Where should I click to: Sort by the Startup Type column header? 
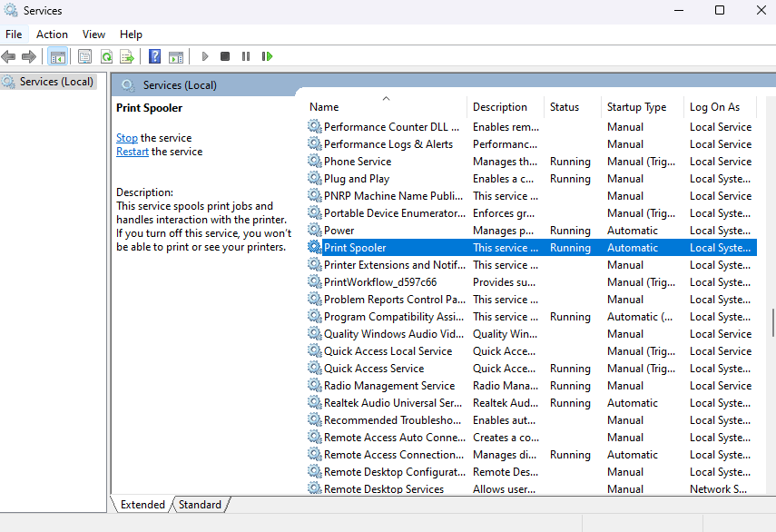pos(643,107)
